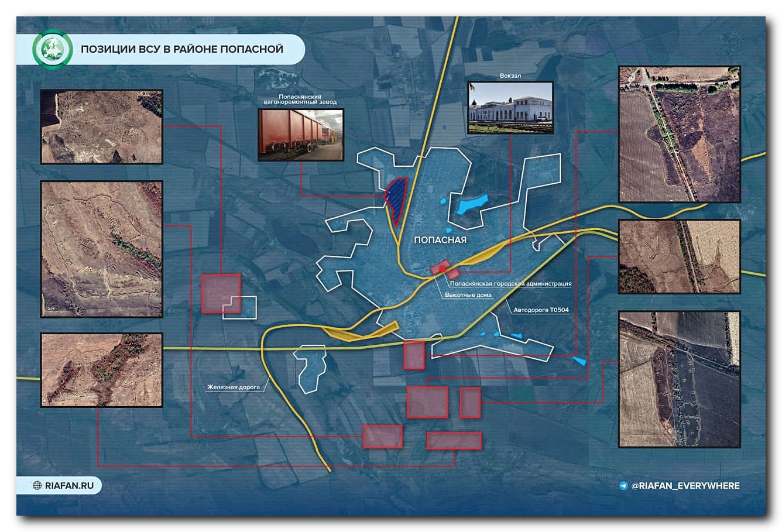Click the 'Автодорога Т0504' road label
The width and height of the screenshot is (782, 532).
(x=541, y=310)
